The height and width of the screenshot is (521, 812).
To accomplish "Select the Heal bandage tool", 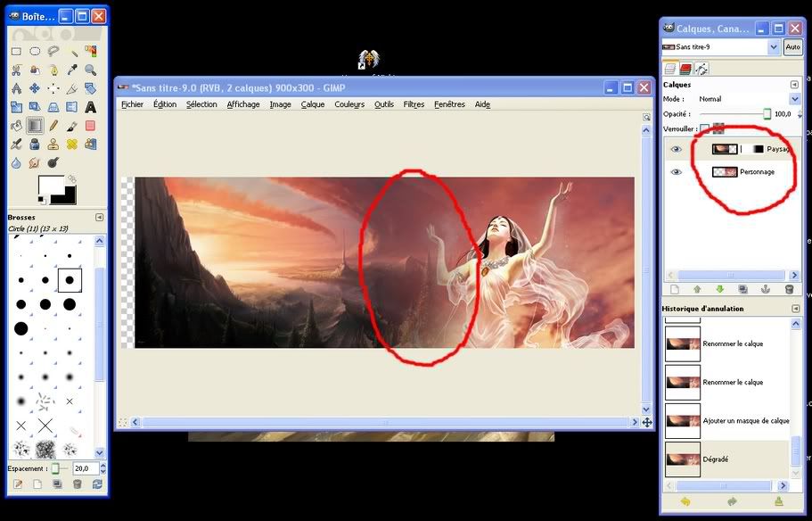I will (x=72, y=145).
